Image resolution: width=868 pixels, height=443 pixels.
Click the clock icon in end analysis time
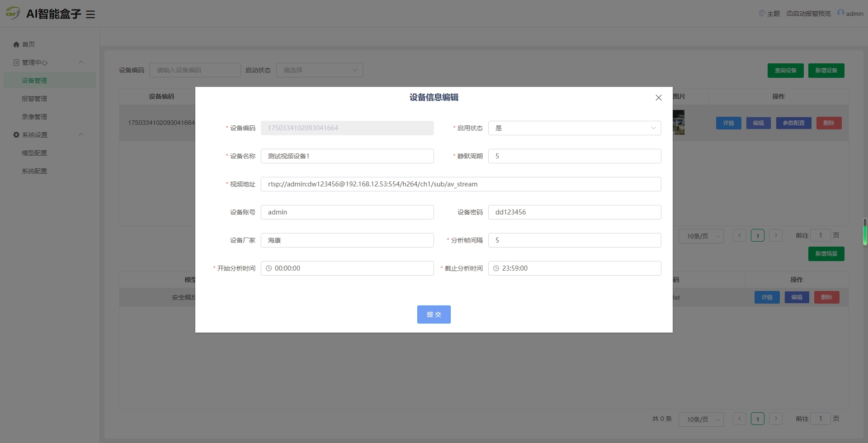[496, 268]
